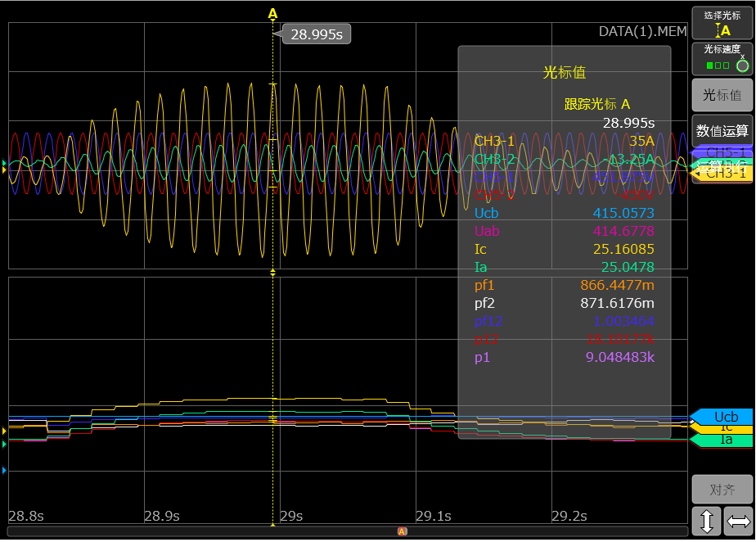Click the yellow Ic channel tag on the right edge
Screen dimensions: 756x542
(722, 428)
